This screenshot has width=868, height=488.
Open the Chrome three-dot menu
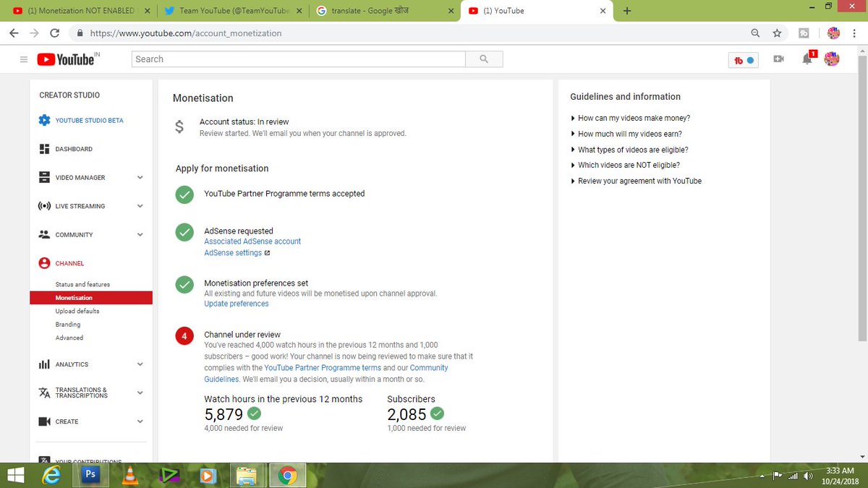[x=855, y=33]
